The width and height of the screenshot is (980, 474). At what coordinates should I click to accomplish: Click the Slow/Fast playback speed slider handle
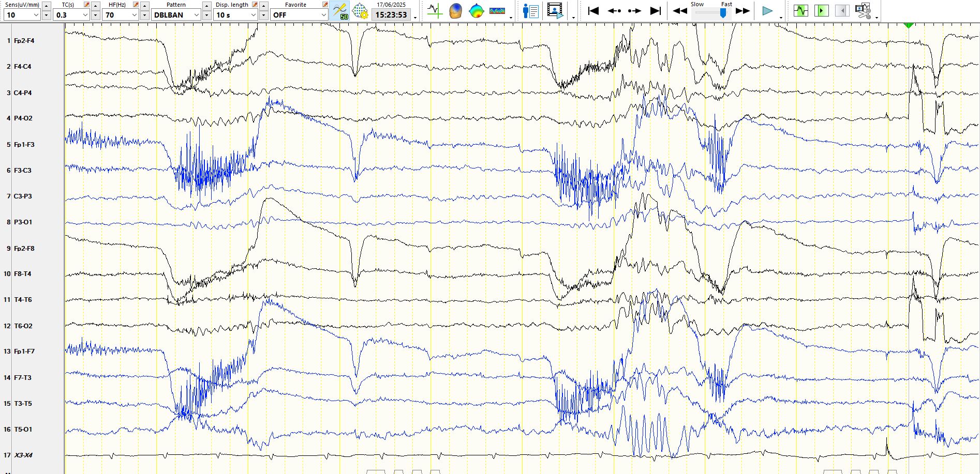(x=723, y=13)
